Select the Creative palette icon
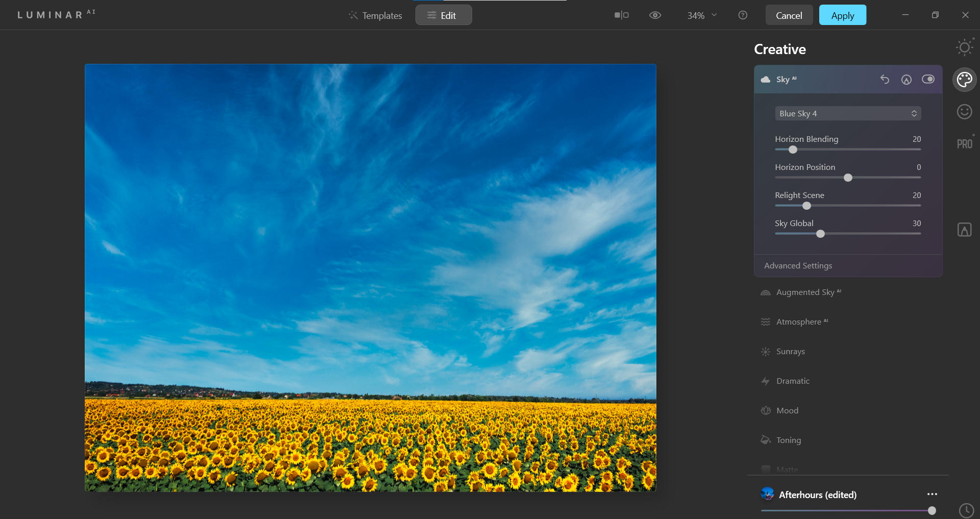 tap(964, 80)
